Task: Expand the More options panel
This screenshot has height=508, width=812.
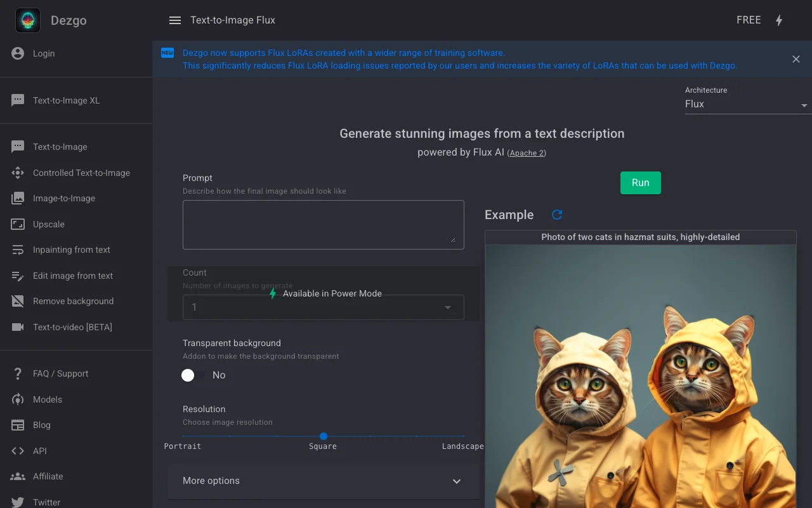Action: (323, 481)
